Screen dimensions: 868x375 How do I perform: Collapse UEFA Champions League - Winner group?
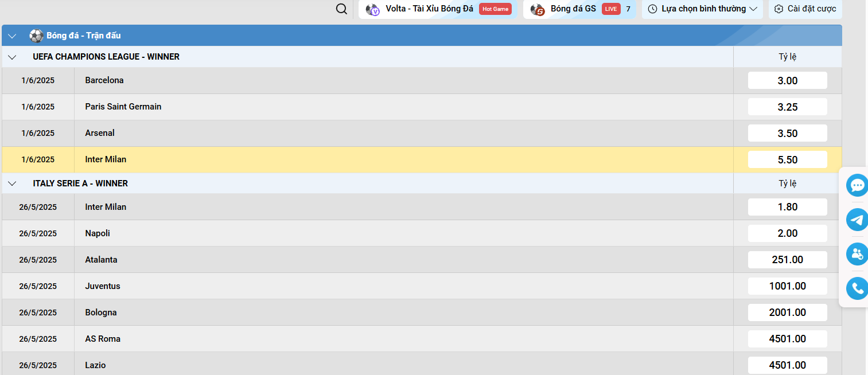click(12, 57)
